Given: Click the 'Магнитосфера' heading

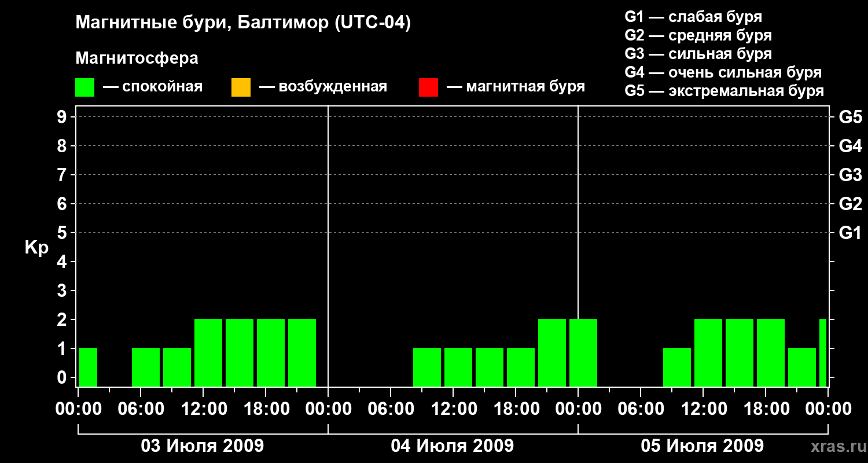Looking at the screenshot, I should (x=137, y=58).
